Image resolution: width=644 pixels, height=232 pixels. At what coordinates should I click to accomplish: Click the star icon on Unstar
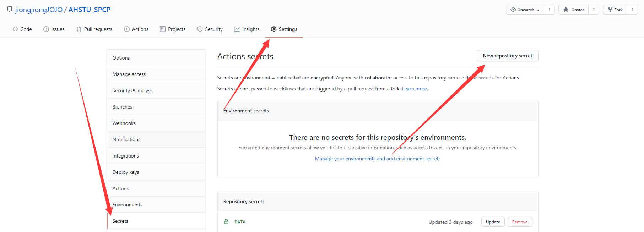(x=566, y=10)
